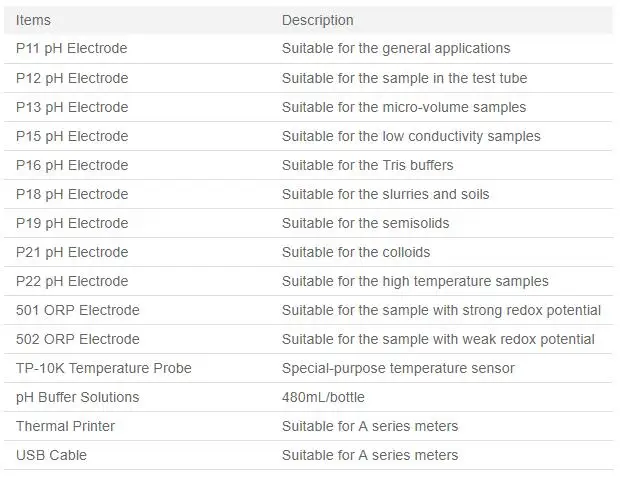Viewport: 620px width, 481px height.
Task: Click the P19 pH Electrode item
Action: 72,223
